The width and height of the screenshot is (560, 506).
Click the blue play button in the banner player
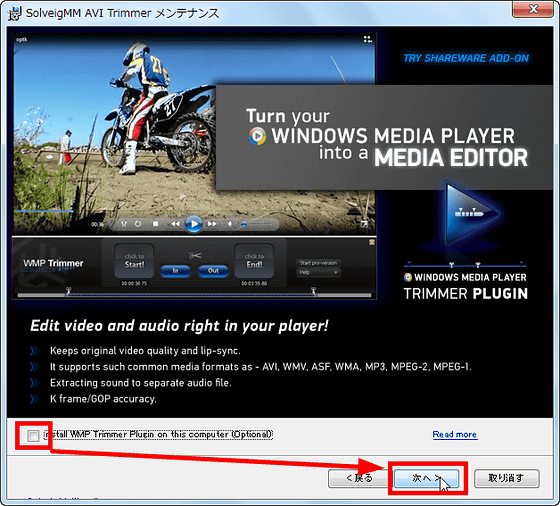click(194, 224)
